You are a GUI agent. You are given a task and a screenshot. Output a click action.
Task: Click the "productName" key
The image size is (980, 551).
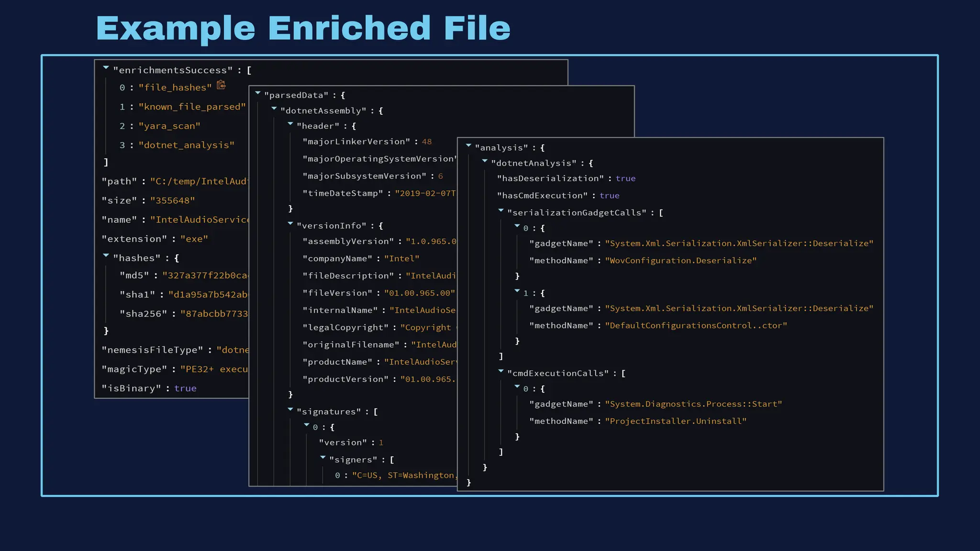(x=337, y=362)
